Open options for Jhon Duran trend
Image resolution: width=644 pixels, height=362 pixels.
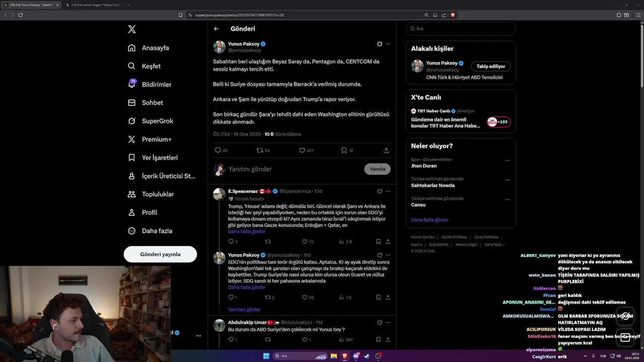coord(507,160)
